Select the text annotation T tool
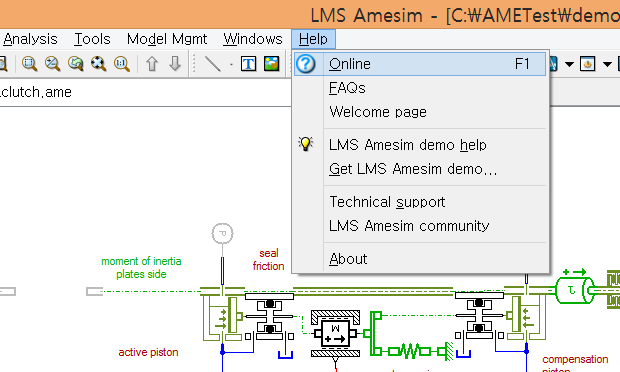The height and width of the screenshot is (372, 620). pyautogui.click(x=248, y=64)
